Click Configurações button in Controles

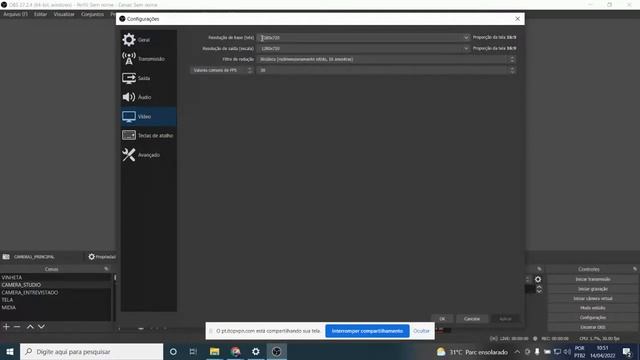coord(593,318)
